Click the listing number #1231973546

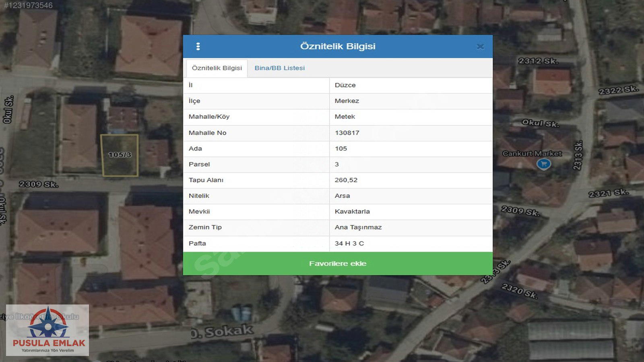tap(28, 5)
